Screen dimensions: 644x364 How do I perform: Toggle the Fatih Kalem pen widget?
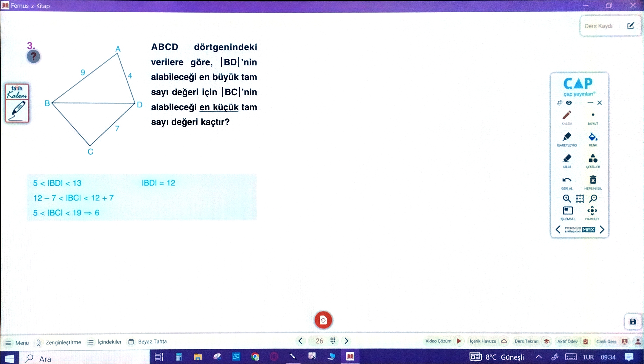17,103
